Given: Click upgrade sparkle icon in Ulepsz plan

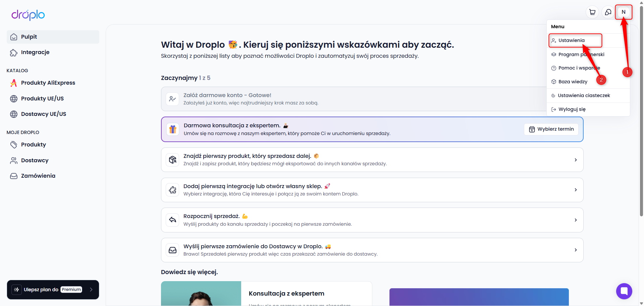Looking at the screenshot, I should [16, 290].
